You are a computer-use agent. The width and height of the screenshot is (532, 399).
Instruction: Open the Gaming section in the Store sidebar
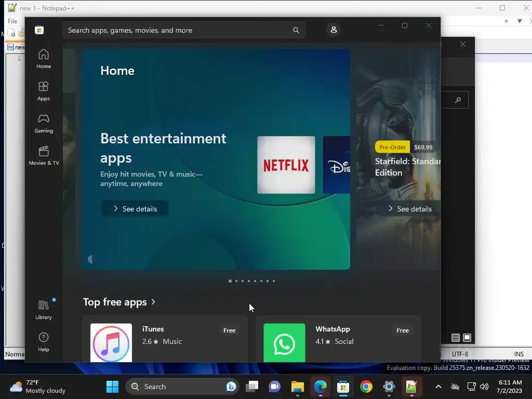(x=44, y=124)
